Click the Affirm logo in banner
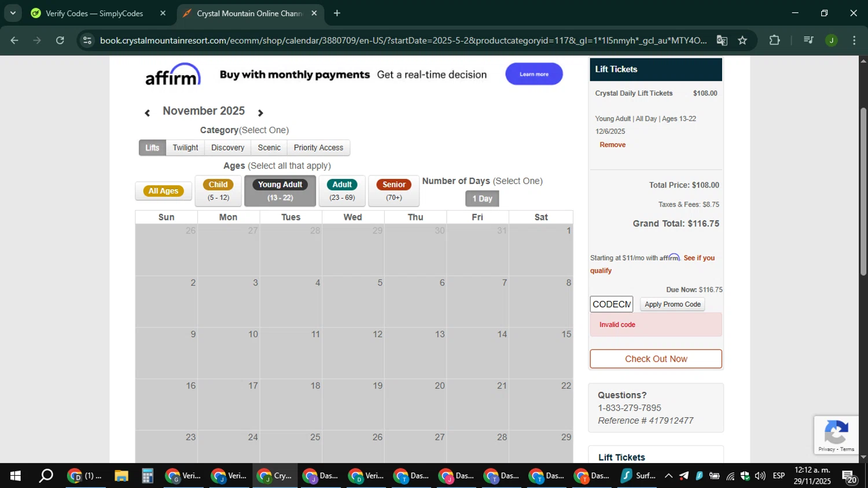This screenshot has width=868, height=488. pos(173,74)
